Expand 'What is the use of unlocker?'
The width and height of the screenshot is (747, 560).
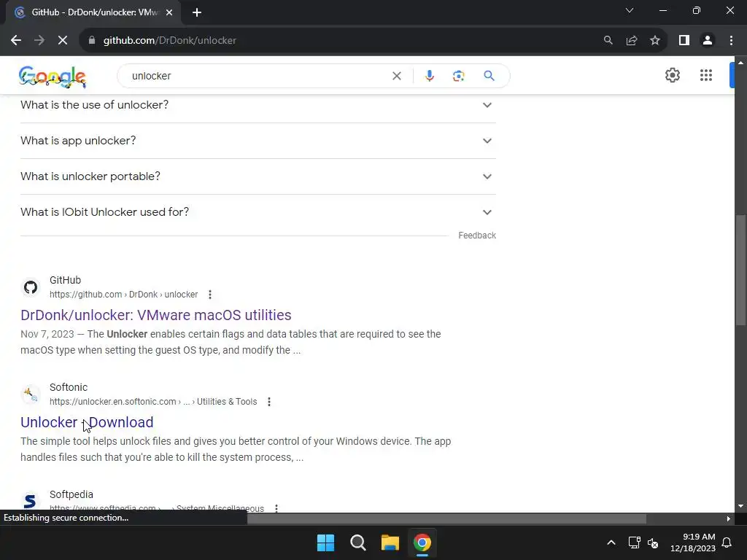(258, 105)
